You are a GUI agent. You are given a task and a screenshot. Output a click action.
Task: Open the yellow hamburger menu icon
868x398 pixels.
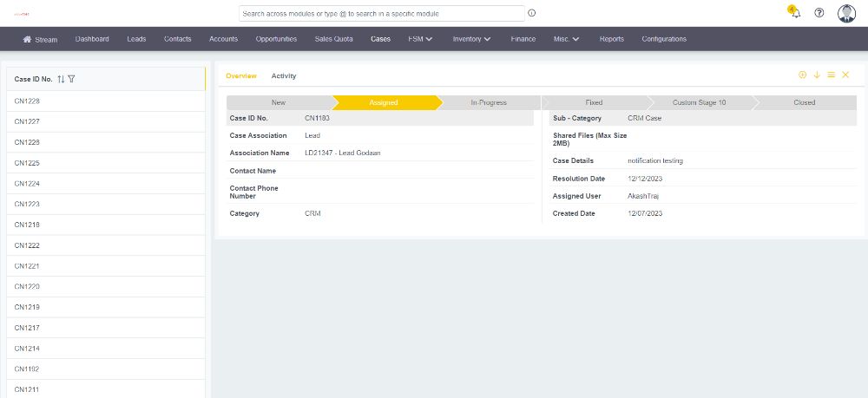point(831,75)
